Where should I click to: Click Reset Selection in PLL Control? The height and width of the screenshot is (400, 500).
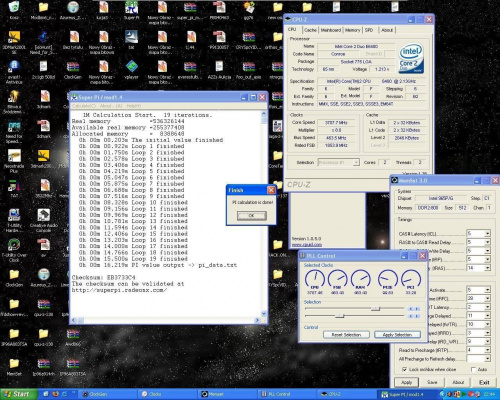tap(346, 335)
